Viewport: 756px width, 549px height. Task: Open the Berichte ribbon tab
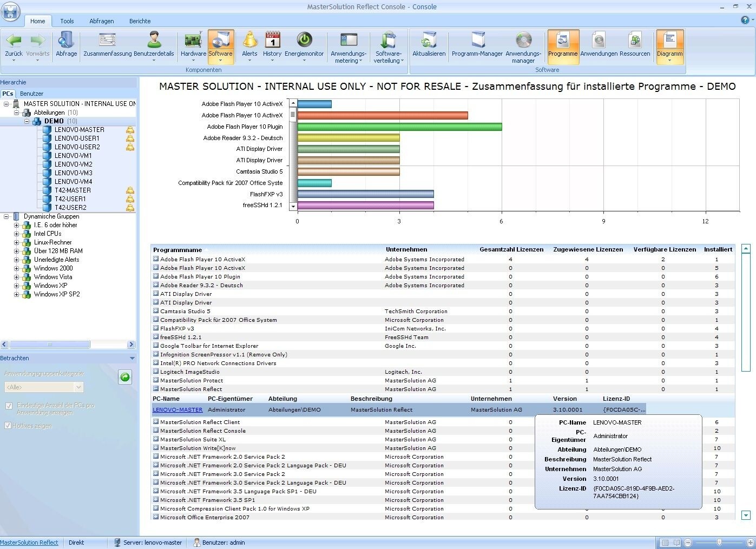click(140, 21)
